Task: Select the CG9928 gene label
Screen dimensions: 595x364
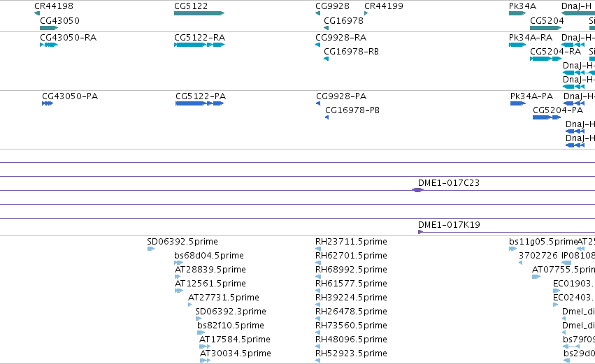Action: 332,6
